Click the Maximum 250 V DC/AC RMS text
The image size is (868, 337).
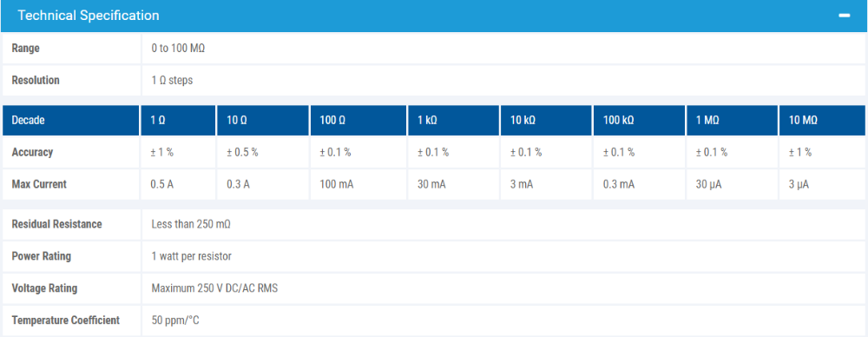tap(214, 288)
